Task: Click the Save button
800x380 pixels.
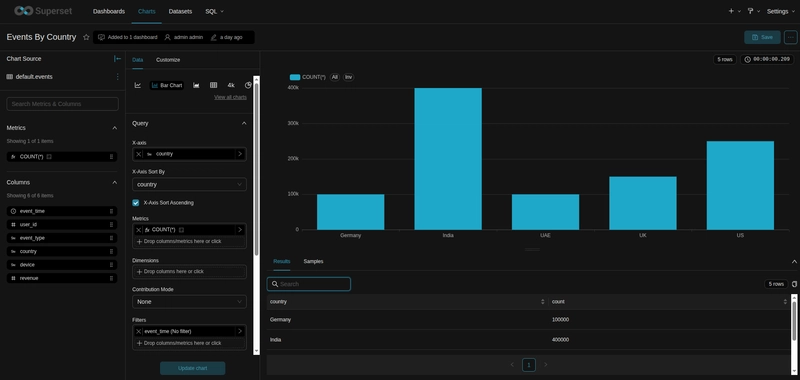Action: 762,37
